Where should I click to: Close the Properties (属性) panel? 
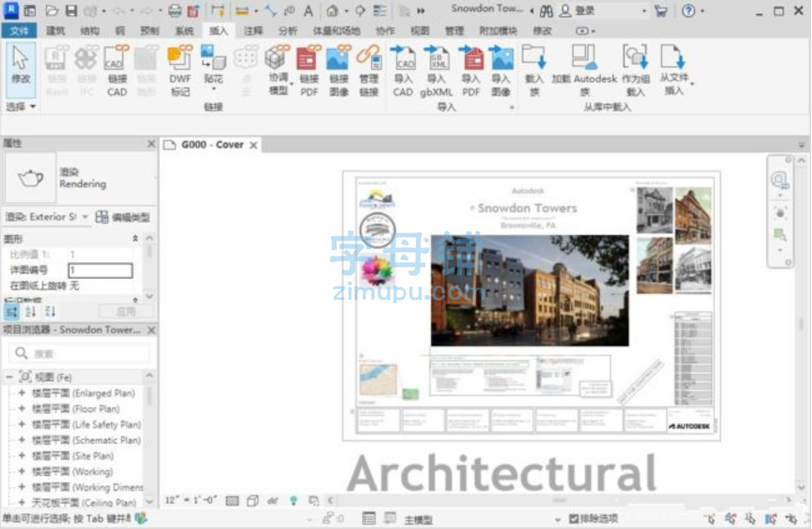click(x=151, y=143)
